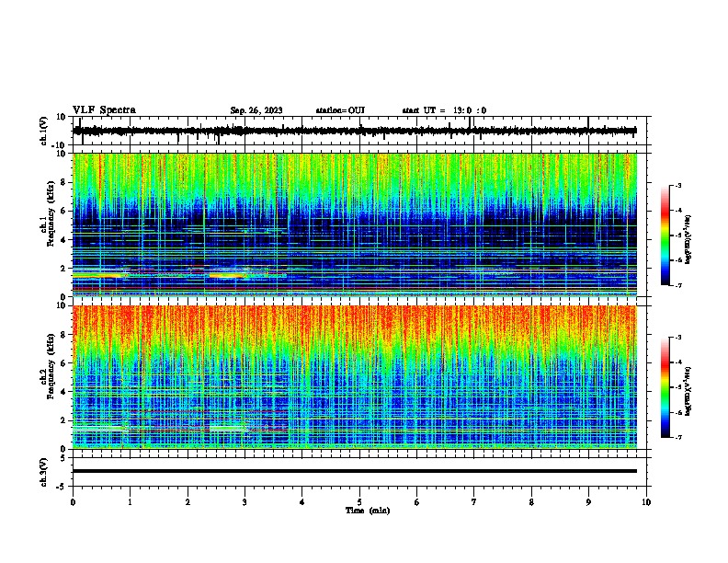
Task: Click the "ch.1(V)" waveform axis label
Action: [x=44, y=131]
